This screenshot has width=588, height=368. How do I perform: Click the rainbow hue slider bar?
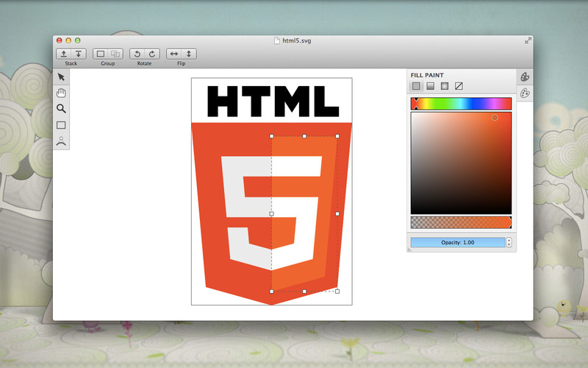click(462, 104)
